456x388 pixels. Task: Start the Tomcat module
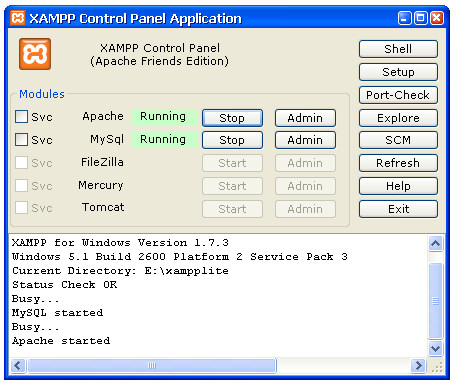[232, 209]
